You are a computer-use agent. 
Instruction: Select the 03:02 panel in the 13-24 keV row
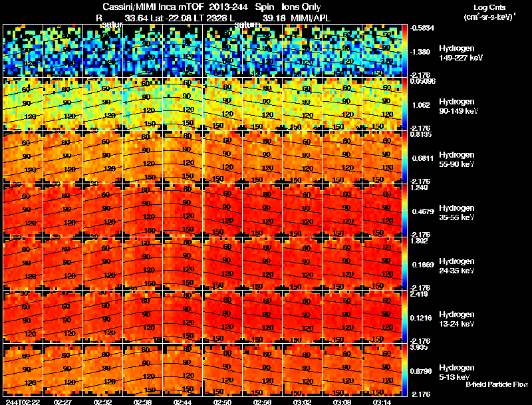tap(303, 317)
